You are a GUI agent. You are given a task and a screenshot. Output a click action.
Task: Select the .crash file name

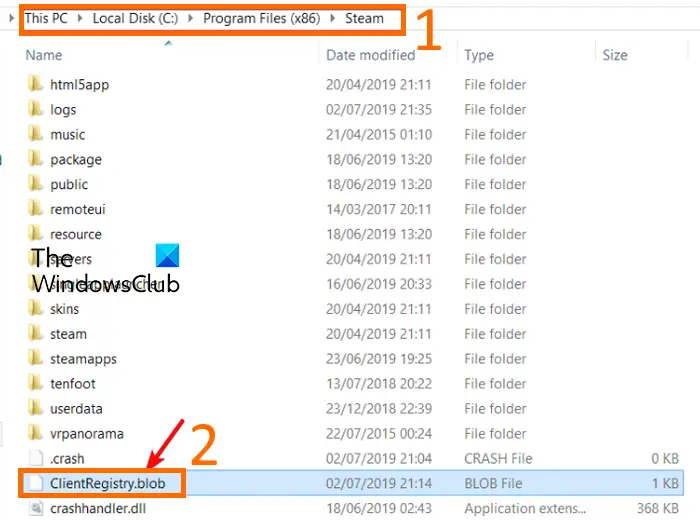coord(67,458)
